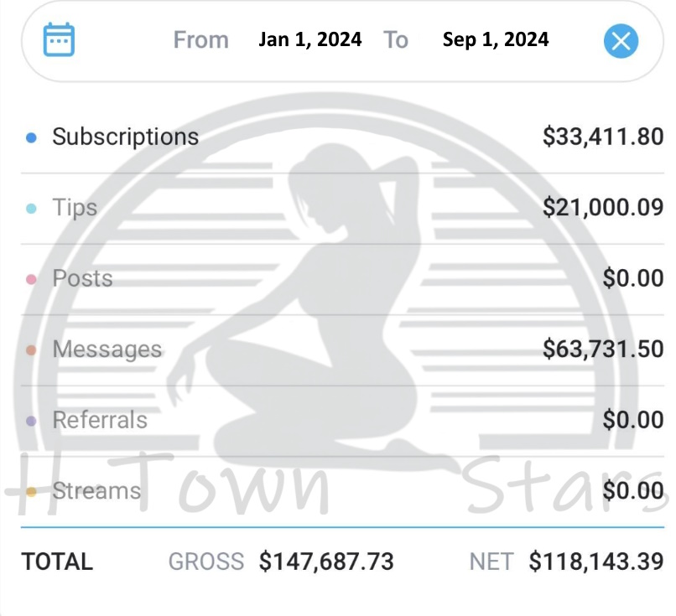
Task: Click the NET total $118,143.39
Action: [x=595, y=562]
